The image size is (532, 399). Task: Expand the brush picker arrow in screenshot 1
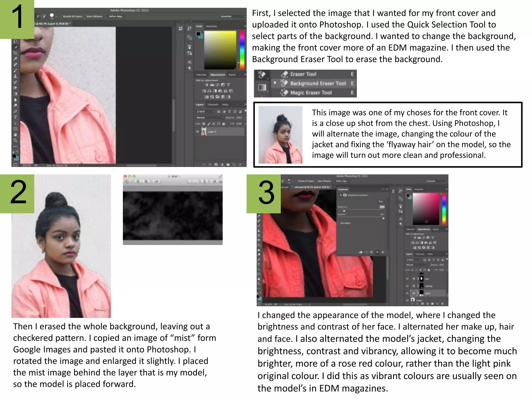pos(56,16)
